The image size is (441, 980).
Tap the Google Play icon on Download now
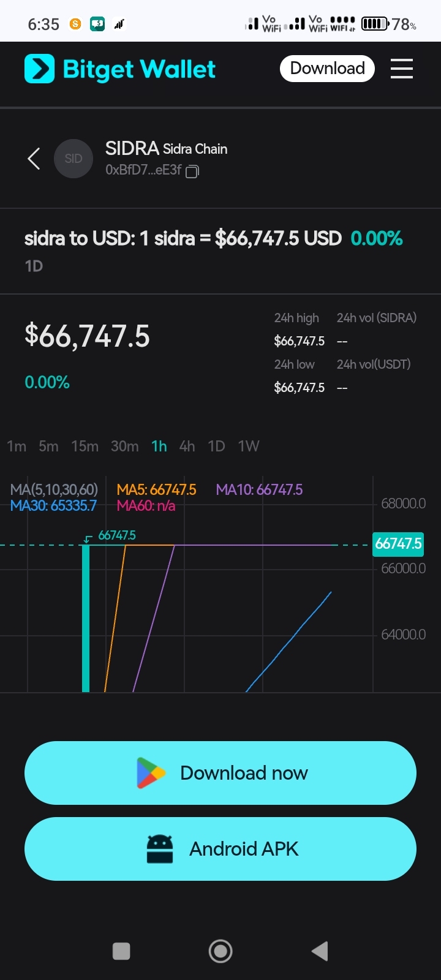coord(151,773)
